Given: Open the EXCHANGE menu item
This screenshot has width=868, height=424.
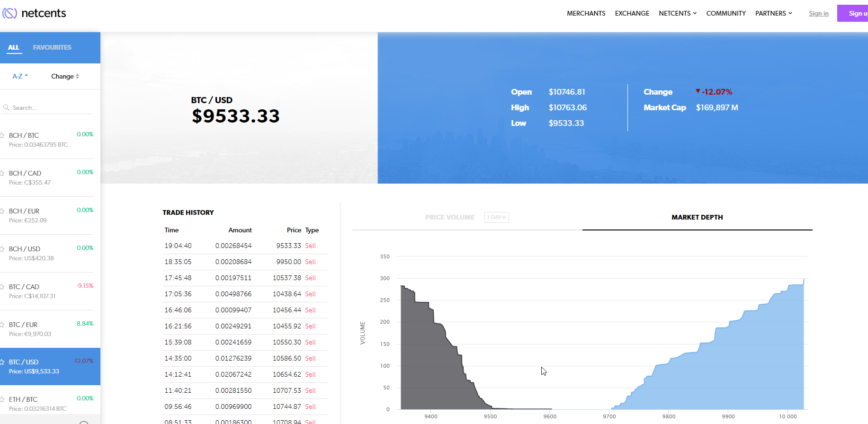Looking at the screenshot, I should (632, 13).
